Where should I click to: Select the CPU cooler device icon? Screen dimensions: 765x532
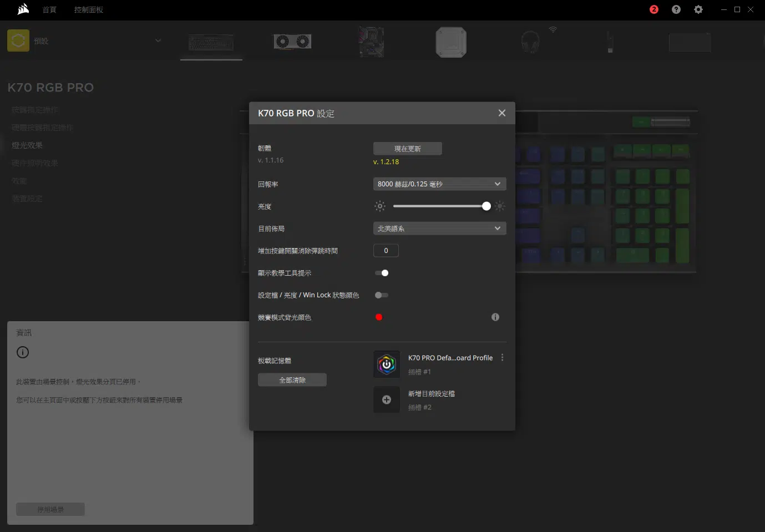[450, 42]
